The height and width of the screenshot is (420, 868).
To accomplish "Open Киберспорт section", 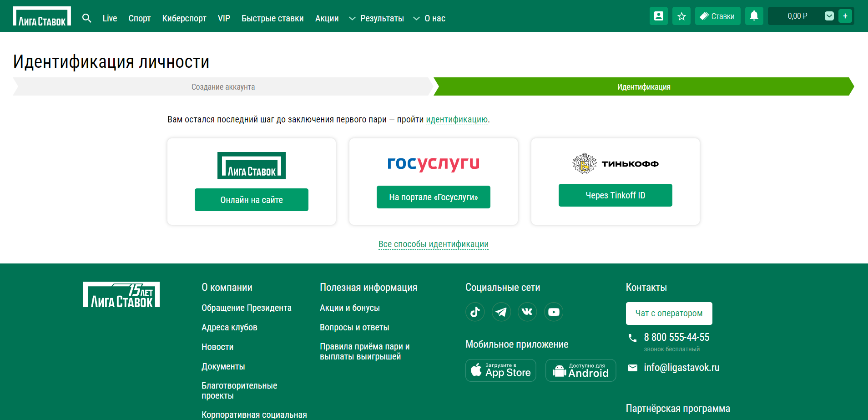I will tap(184, 18).
